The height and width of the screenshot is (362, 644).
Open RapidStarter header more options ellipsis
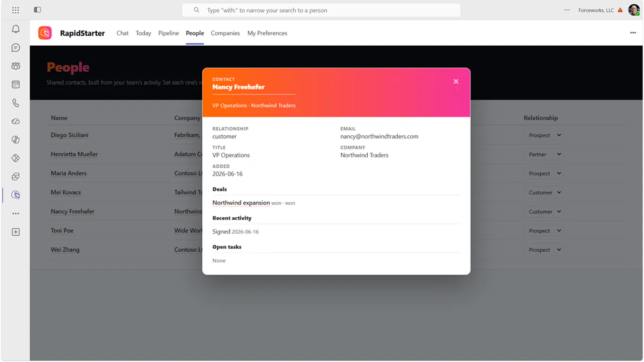tap(633, 33)
